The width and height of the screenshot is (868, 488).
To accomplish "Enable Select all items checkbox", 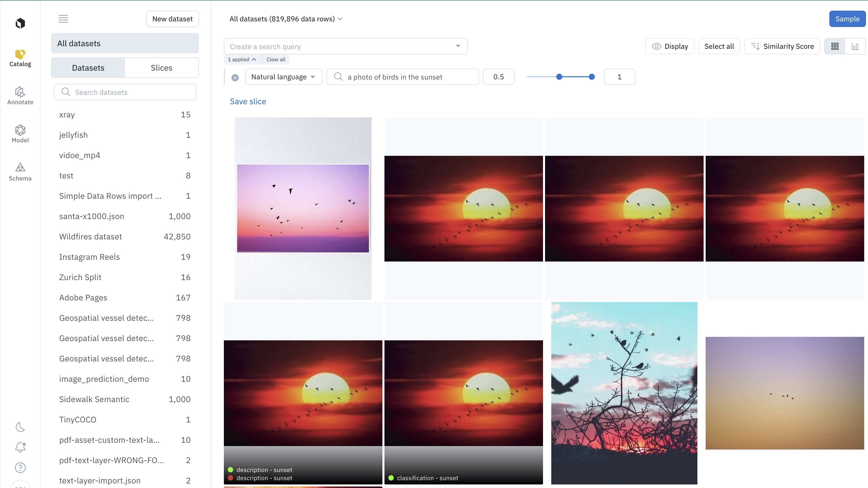I will tap(719, 46).
